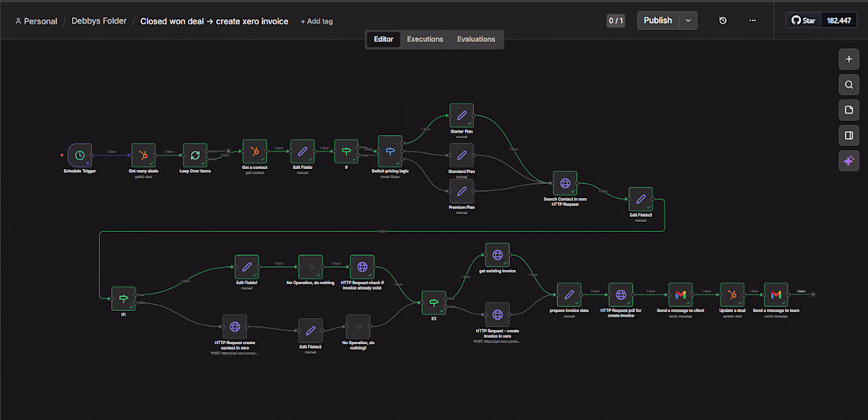
Task: Click the Add tag link
Action: [316, 21]
